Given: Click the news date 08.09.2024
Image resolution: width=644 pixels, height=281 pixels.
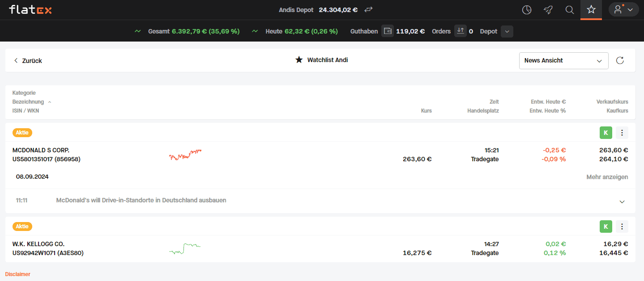Looking at the screenshot, I should [32, 176].
